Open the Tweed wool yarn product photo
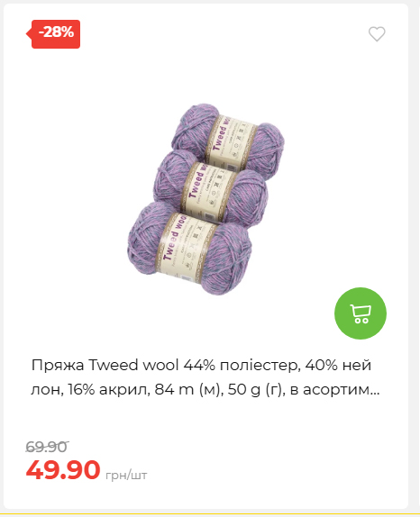The width and height of the screenshot is (420, 517). point(205,199)
